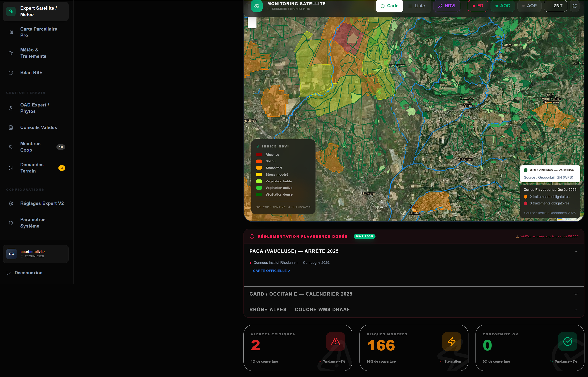Viewport: 588px width, 377px height.
Task: Click the green Monitoring Satellite logo icon
Action: click(x=257, y=6)
